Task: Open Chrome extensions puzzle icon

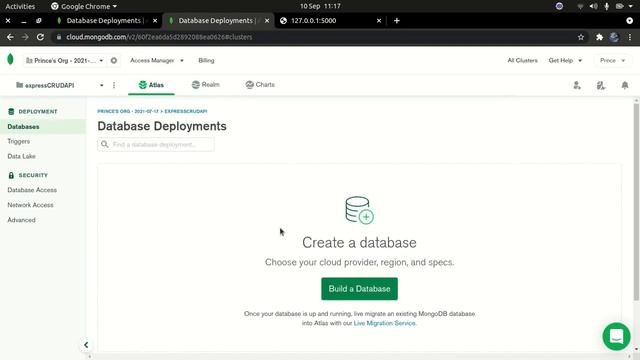Action: [x=599, y=37]
